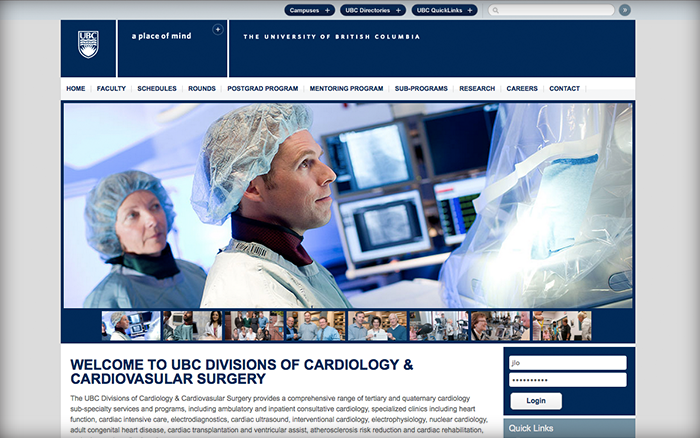Open the MENTORING PROGRAM menu item

pyautogui.click(x=346, y=88)
